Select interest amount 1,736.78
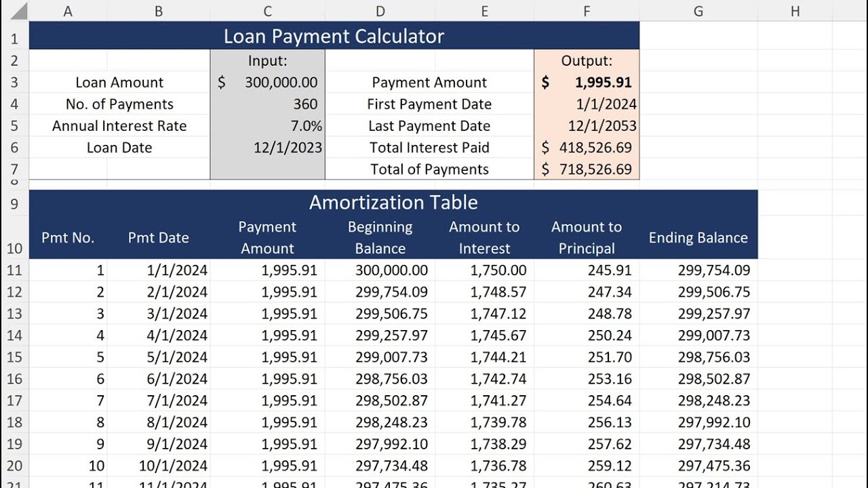This screenshot has width=868, height=488. 484,466
